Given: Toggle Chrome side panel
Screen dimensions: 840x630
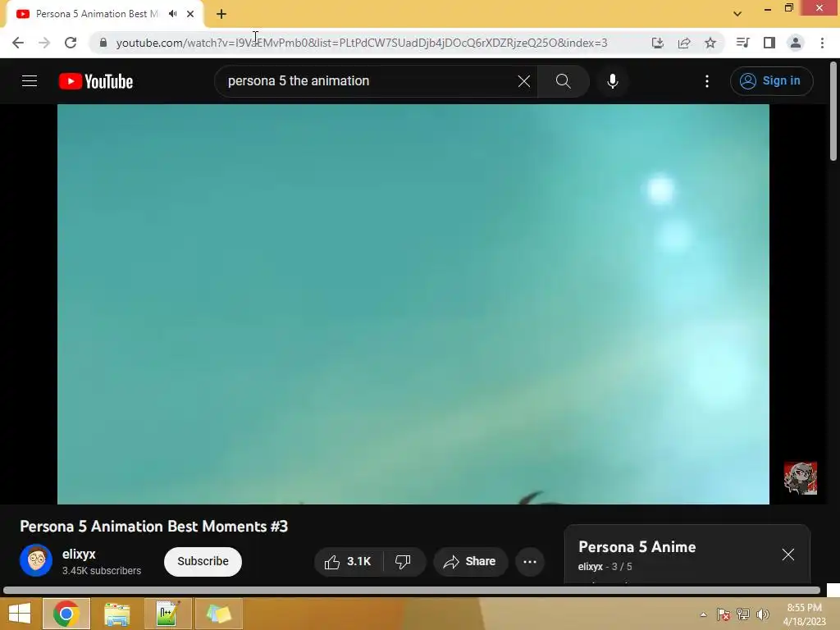Looking at the screenshot, I should tap(769, 43).
